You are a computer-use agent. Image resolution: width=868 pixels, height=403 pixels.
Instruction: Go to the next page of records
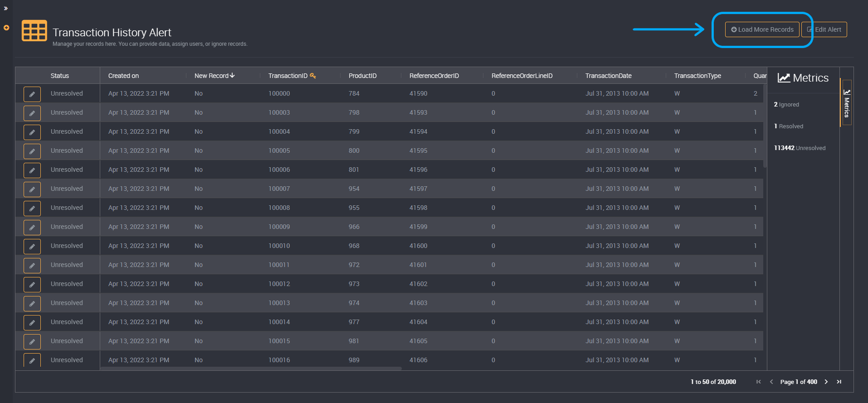[826, 382]
